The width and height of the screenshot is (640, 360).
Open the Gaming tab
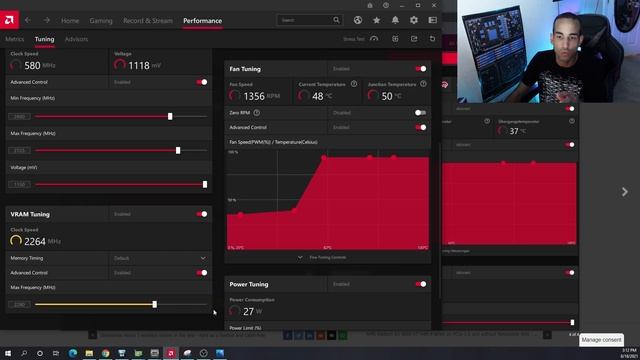coord(101,20)
